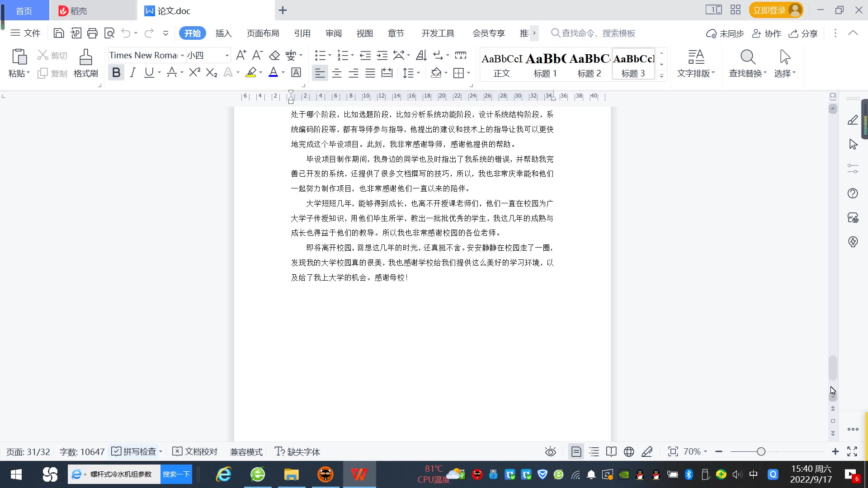Click the clear formatting eraser icon

pos(274,55)
